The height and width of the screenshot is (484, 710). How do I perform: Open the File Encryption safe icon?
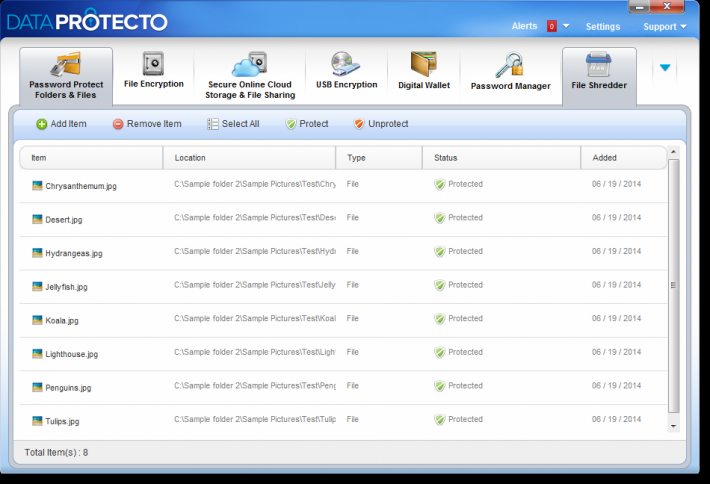click(x=154, y=63)
